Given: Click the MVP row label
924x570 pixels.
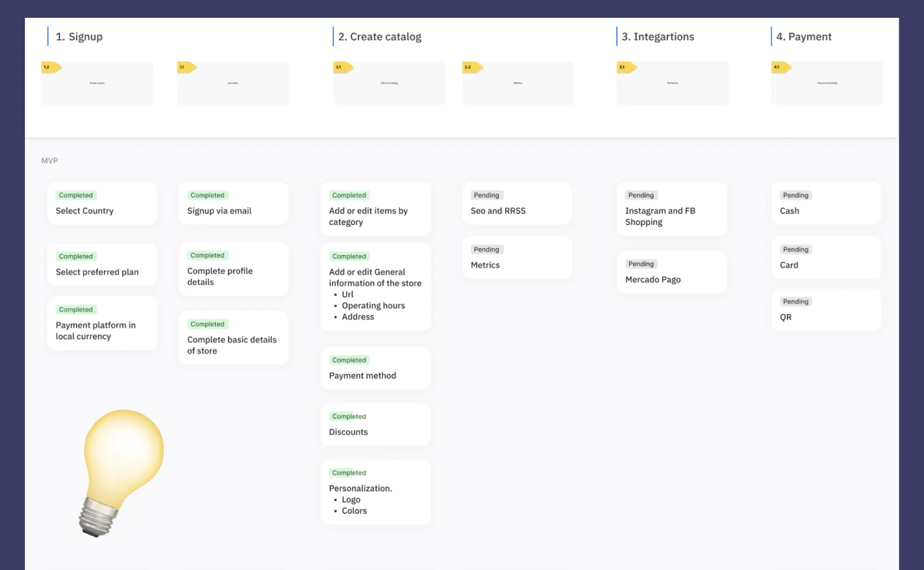Looking at the screenshot, I should pos(49,160).
